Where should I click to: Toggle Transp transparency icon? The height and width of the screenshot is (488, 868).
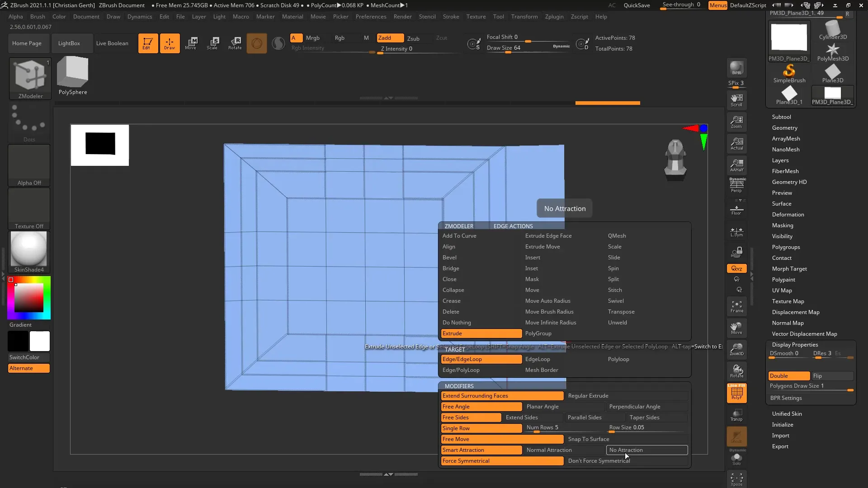click(x=736, y=415)
